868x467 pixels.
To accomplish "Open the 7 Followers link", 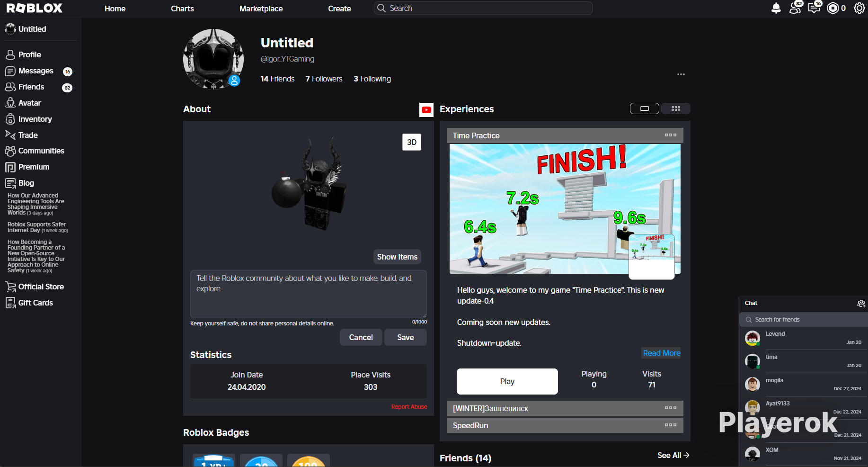I will tap(324, 79).
